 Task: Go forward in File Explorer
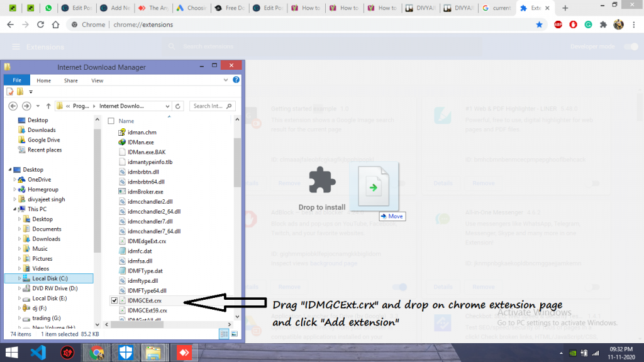[x=26, y=106]
